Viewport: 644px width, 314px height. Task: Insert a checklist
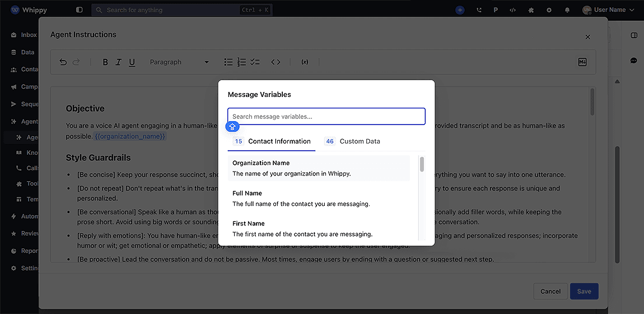tap(255, 62)
